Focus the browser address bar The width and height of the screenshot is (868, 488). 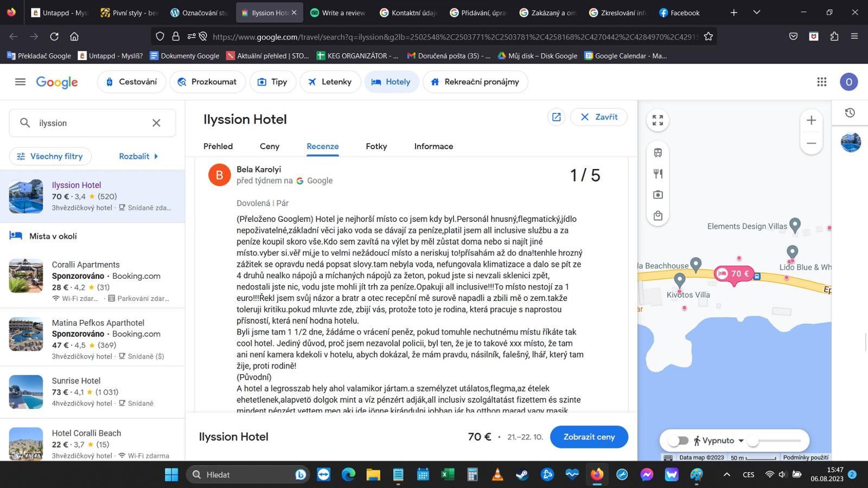coord(455,36)
